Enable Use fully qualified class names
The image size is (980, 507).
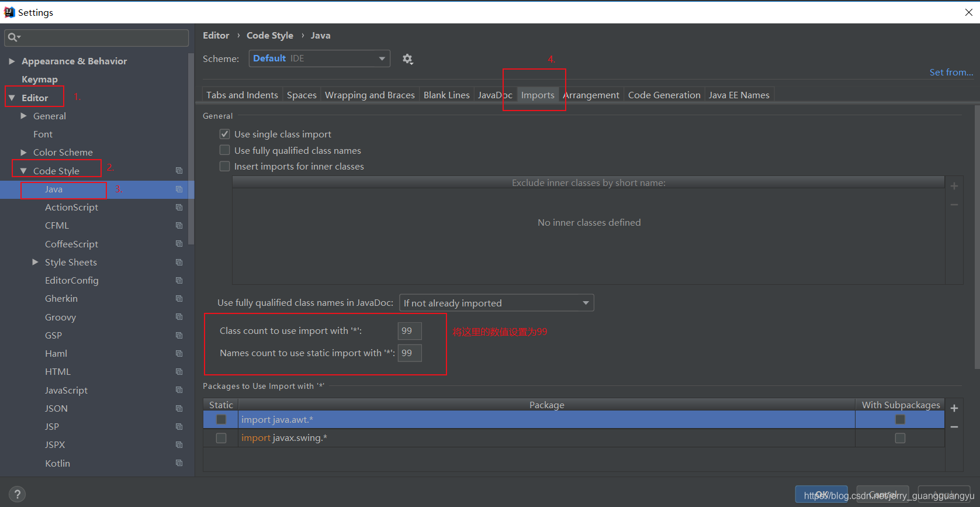(224, 150)
